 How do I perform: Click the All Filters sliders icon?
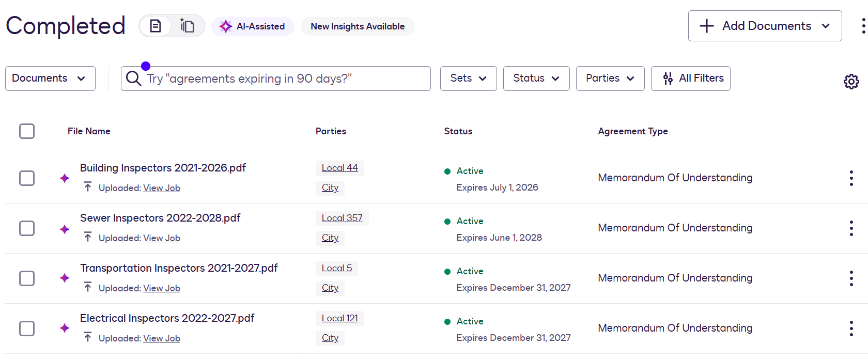click(x=668, y=79)
